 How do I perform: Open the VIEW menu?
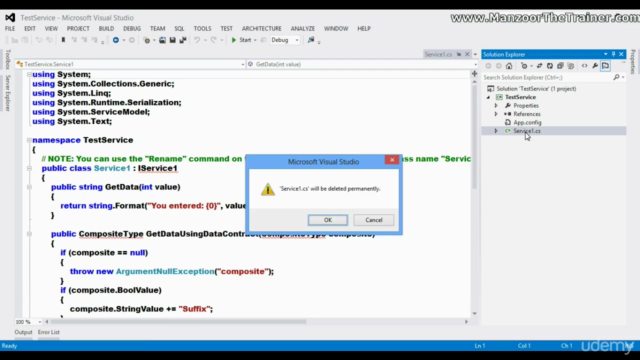click(51, 29)
